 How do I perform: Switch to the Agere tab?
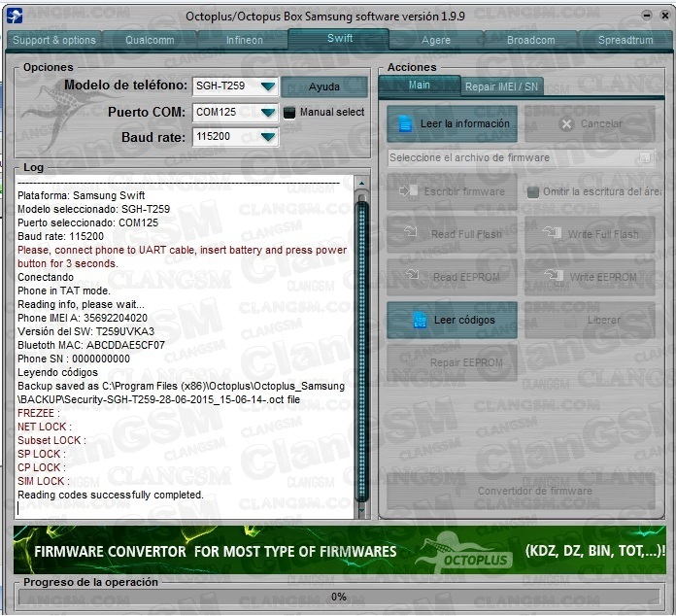(436, 40)
